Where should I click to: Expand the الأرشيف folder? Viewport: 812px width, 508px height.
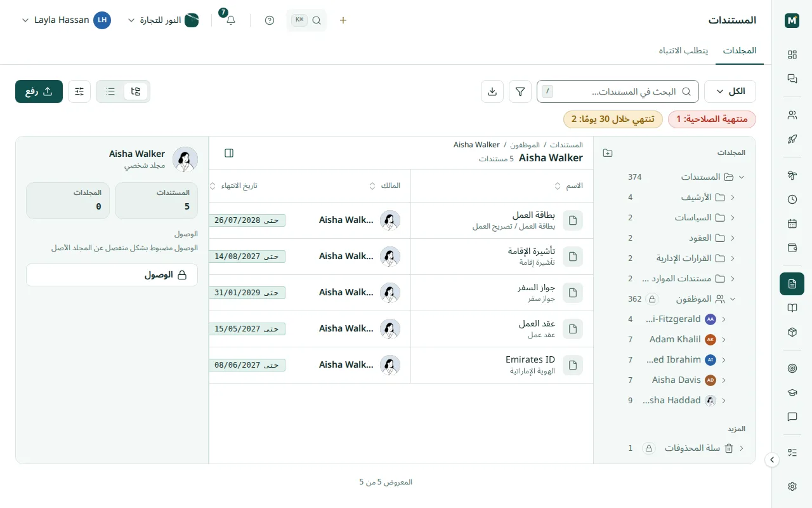pyautogui.click(x=733, y=197)
